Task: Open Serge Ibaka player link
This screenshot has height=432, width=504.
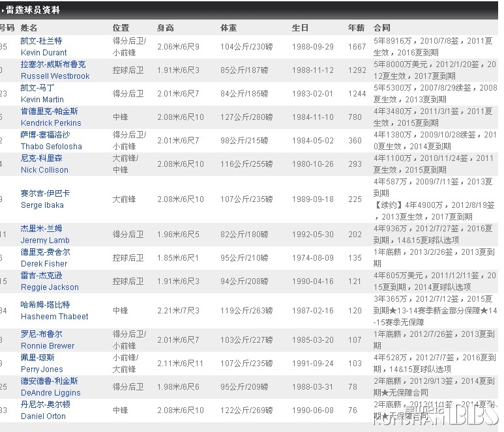Action: pos(42,205)
